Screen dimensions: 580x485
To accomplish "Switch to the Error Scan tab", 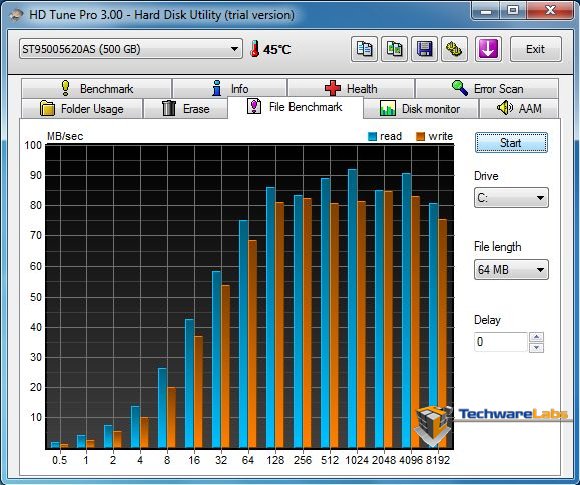I will pyautogui.click(x=487, y=89).
